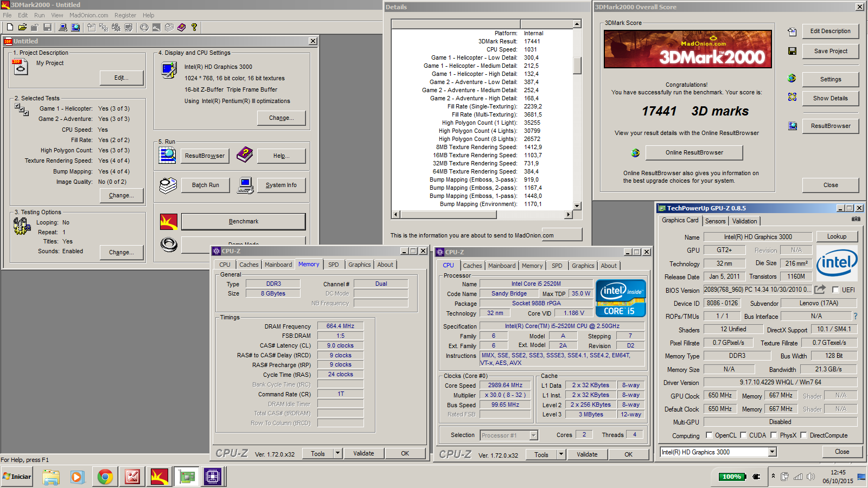Click the 3DMark2000 logo banner image
868x488 pixels.
pos(687,49)
